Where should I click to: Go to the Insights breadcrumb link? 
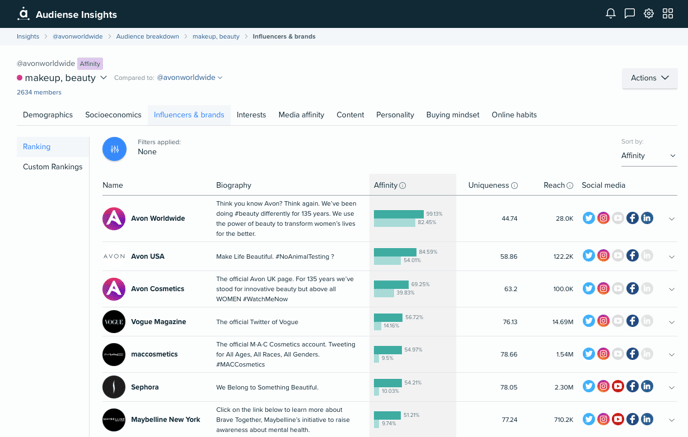(x=28, y=36)
